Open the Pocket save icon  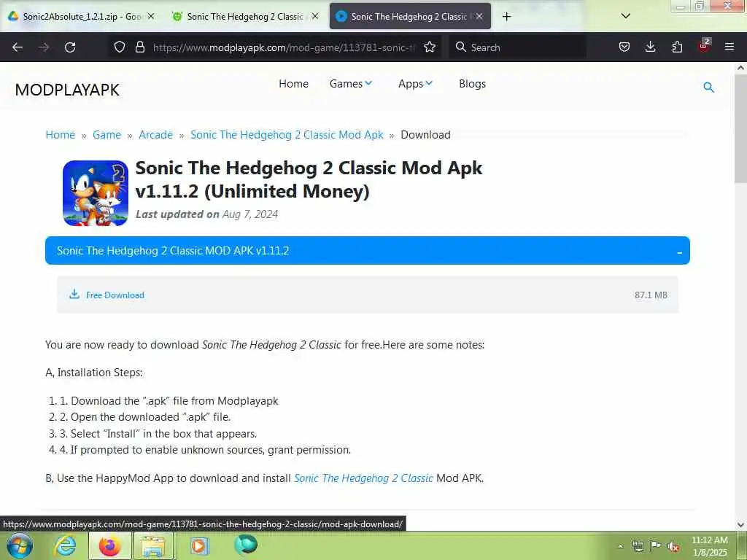click(x=624, y=47)
